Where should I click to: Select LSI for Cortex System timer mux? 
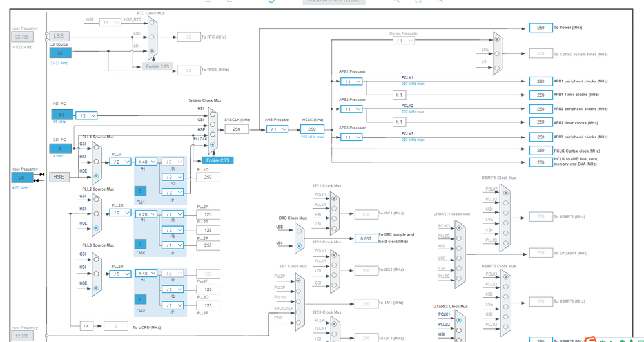pos(497,68)
